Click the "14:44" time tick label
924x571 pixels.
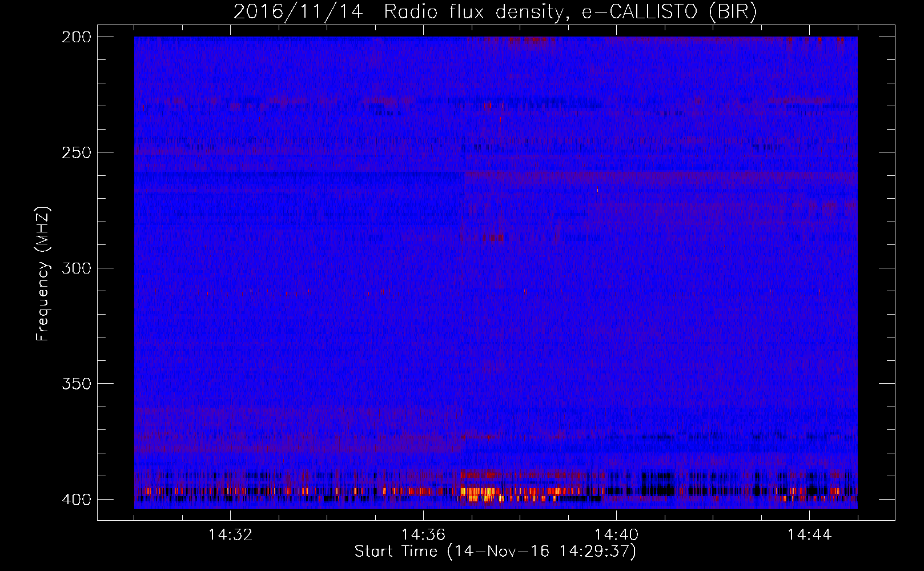809,534
